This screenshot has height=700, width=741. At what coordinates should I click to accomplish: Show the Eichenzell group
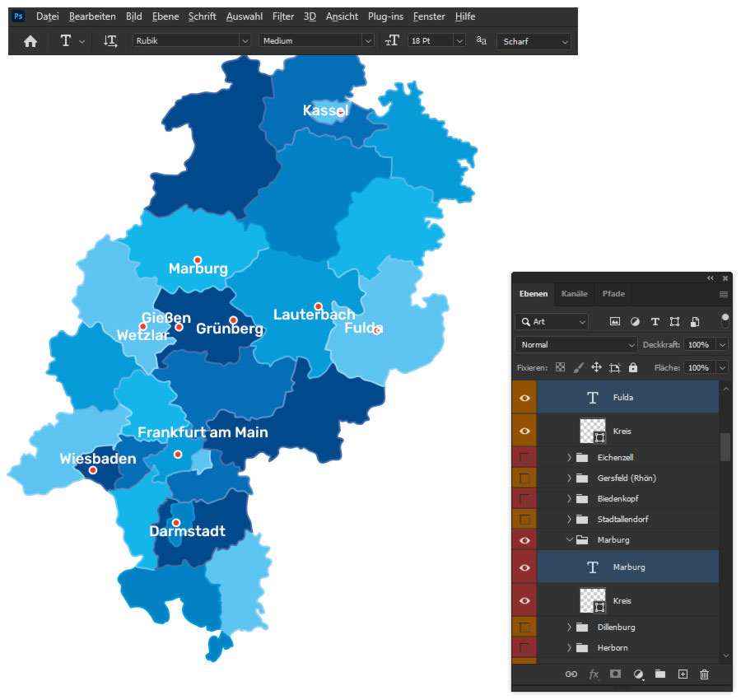click(x=524, y=458)
